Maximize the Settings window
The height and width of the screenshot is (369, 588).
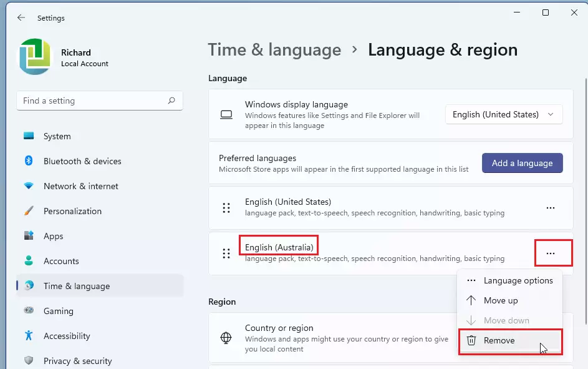(x=546, y=12)
